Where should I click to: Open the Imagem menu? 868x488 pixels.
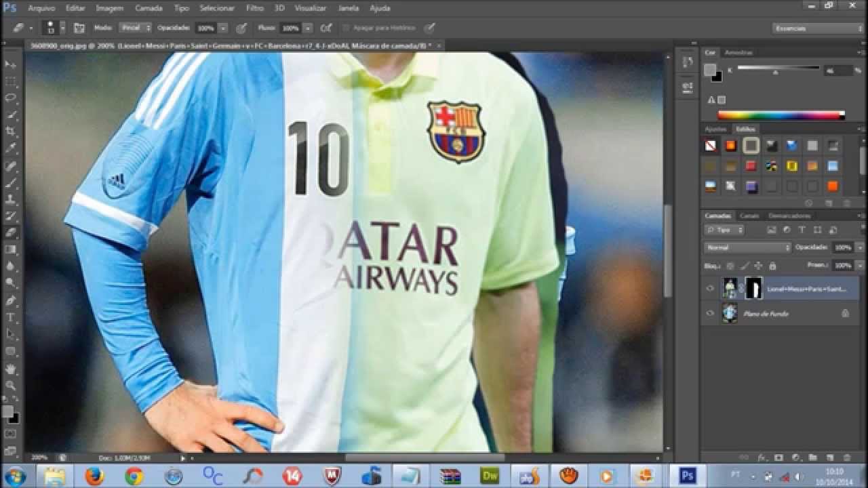110,8
